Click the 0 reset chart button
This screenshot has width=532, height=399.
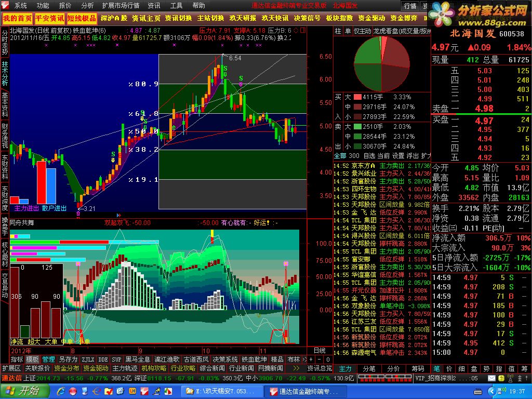pos(328,360)
